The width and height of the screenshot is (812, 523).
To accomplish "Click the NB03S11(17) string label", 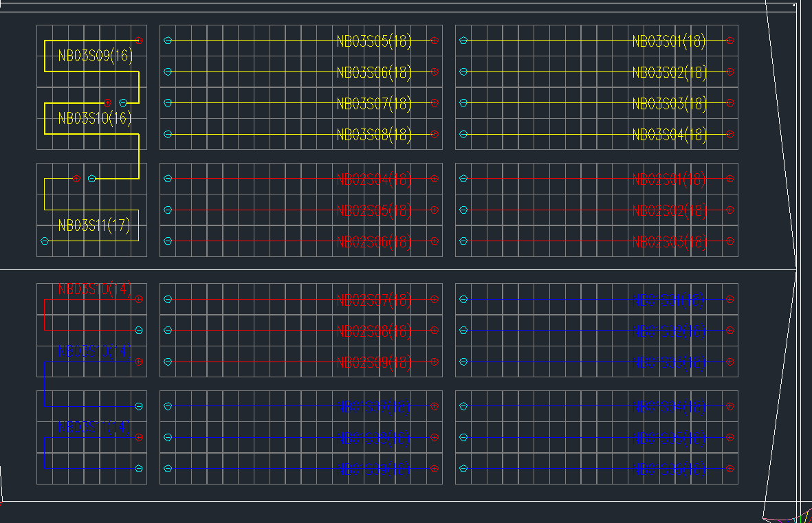I will (94, 226).
